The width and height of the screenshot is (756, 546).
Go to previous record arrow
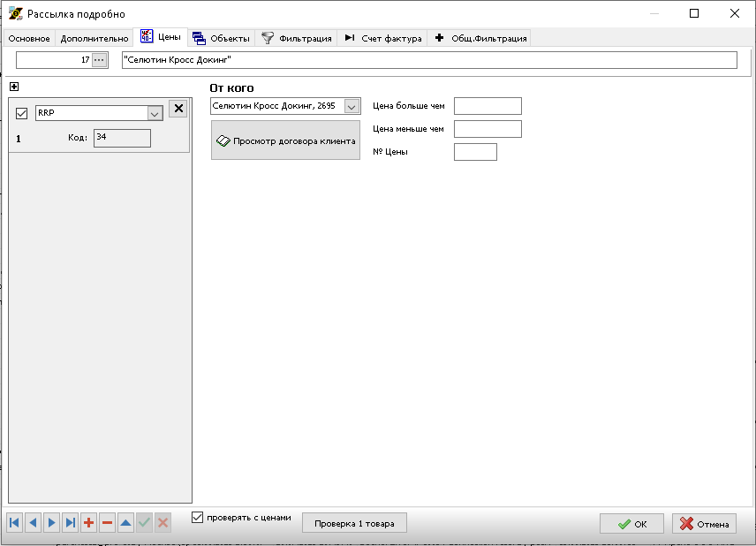click(x=33, y=523)
